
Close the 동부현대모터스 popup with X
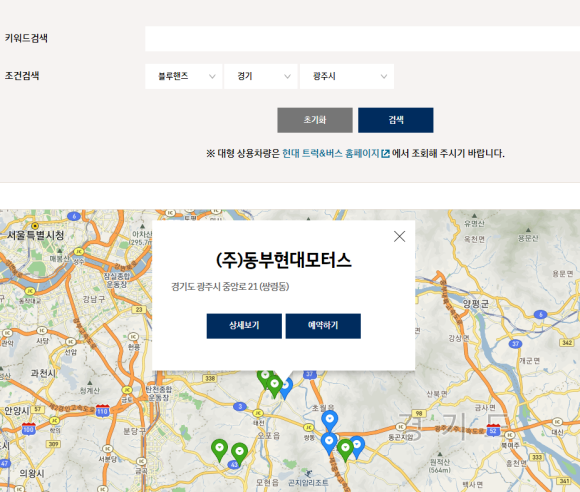(x=399, y=236)
